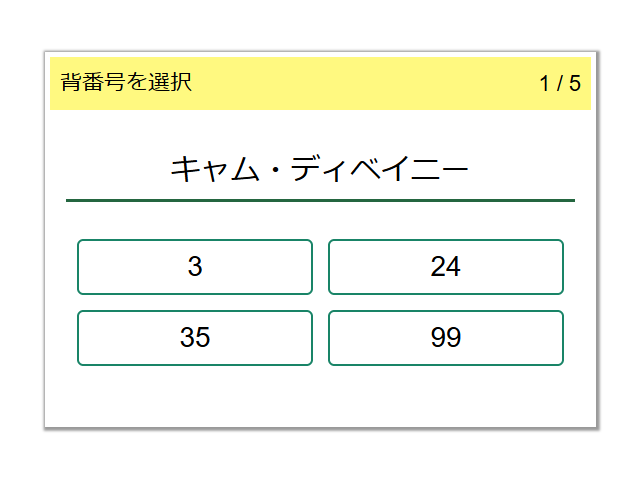
Task: Click the 背番号を選択 header title
Action: [x=126, y=83]
